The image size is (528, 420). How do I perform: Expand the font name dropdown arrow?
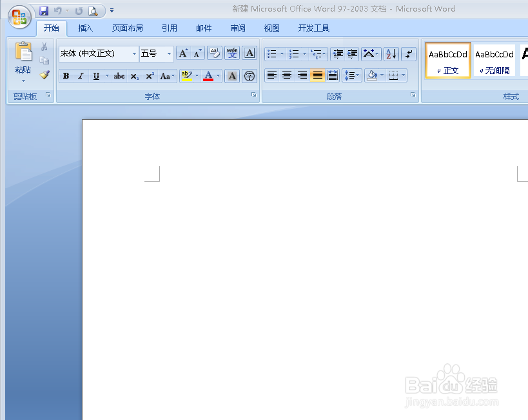coord(134,53)
